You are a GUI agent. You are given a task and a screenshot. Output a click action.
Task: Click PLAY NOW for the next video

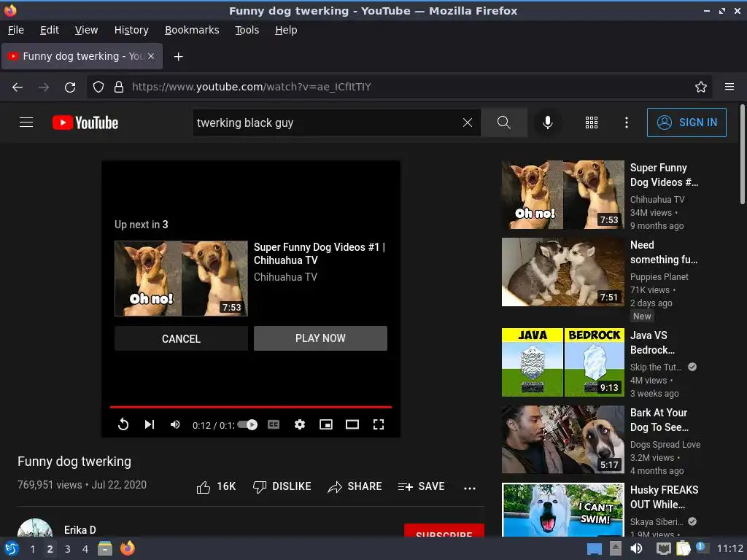(x=320, y=338)
